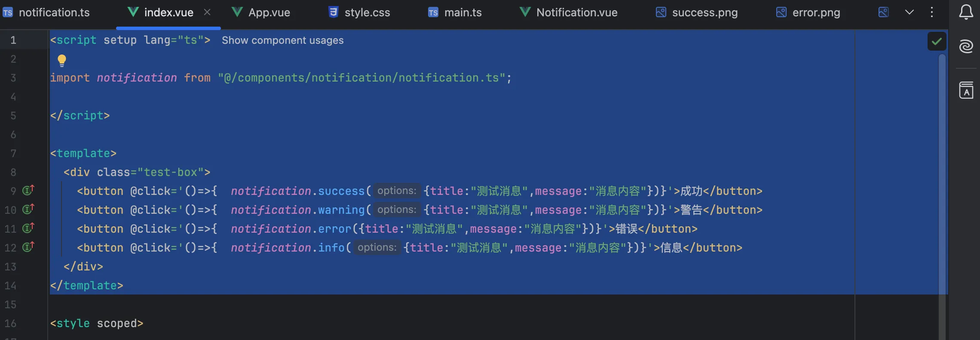Click the Show component usages link
This screenshot has width=980, height=340.
coord(282,40)
